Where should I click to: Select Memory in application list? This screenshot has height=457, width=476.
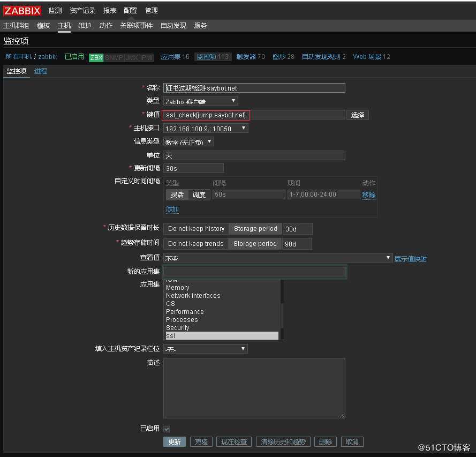222,288
